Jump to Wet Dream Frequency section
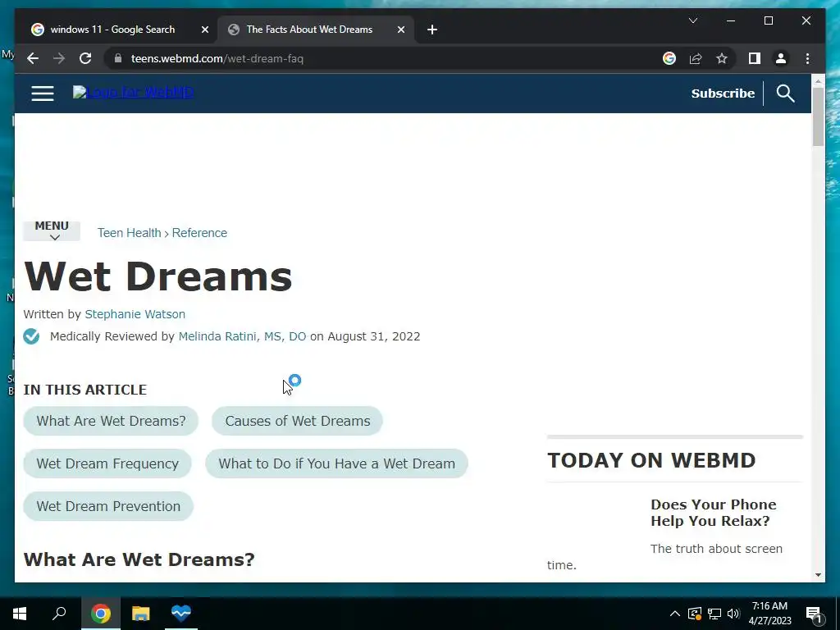The width and height of the screenshot is (840, 630). [107, 463]
